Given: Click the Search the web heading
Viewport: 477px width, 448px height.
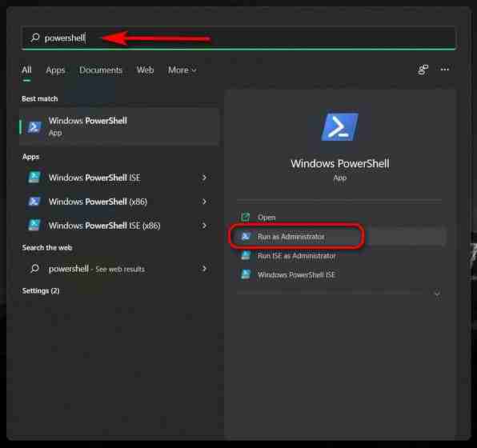Looking at the screenshot, I should pyautogui.click(x=47, y=247).
